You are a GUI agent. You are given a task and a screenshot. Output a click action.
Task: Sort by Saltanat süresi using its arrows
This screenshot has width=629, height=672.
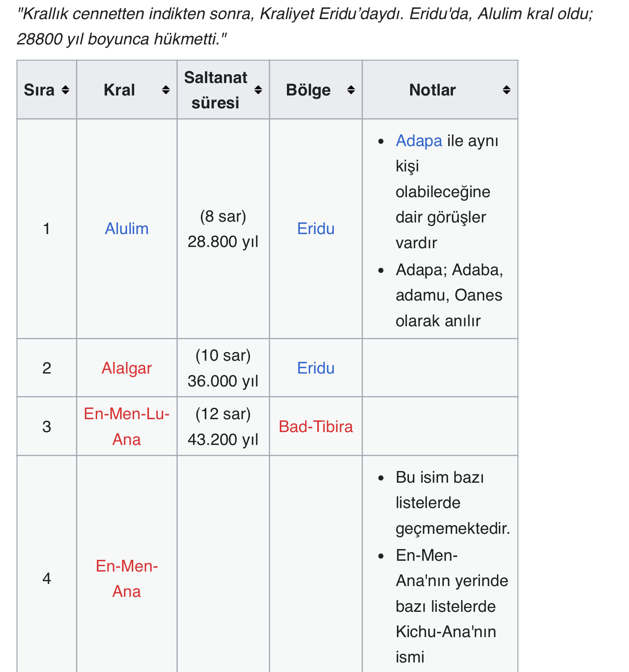point(258,90)
